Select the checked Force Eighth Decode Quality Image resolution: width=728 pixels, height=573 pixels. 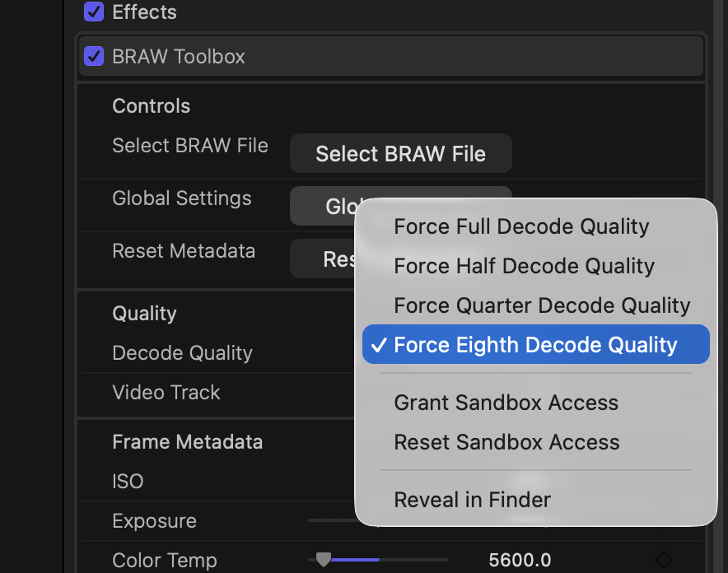[535, 345]
